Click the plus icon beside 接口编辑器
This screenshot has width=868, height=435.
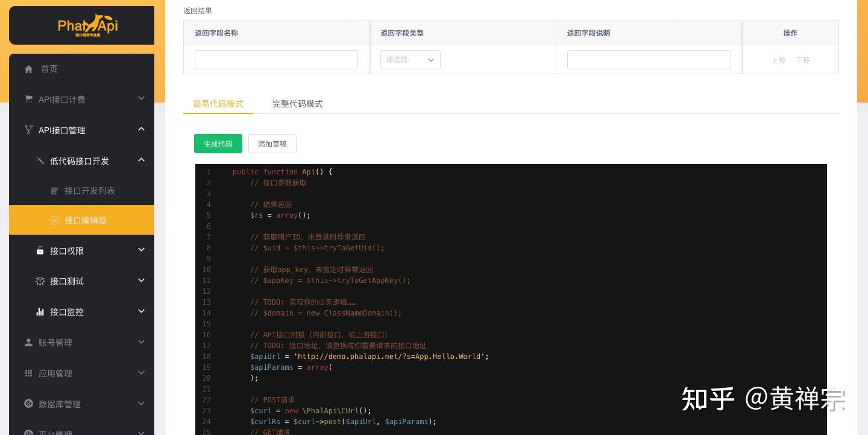pos(54,220)
